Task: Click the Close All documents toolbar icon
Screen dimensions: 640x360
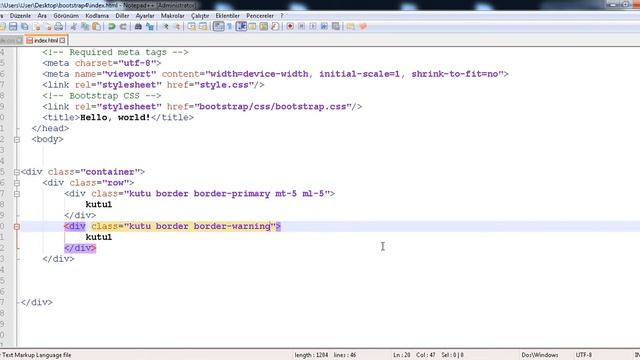Action: [x=49, y=27]
